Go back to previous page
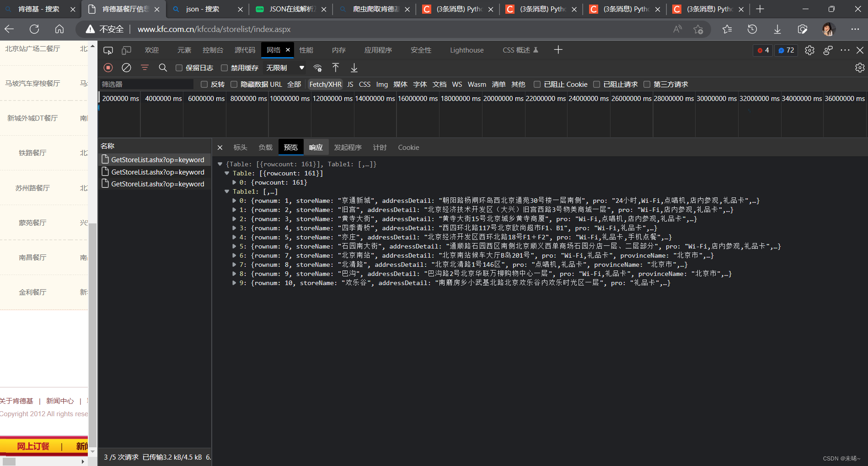The width and height of the screenshot is (868, 466). (x=9, y=29)
